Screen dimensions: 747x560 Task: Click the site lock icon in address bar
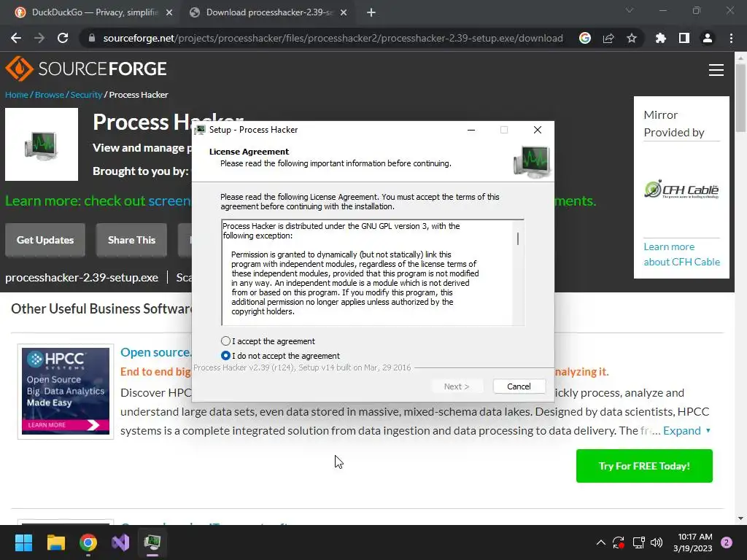[x=92, y=38]
